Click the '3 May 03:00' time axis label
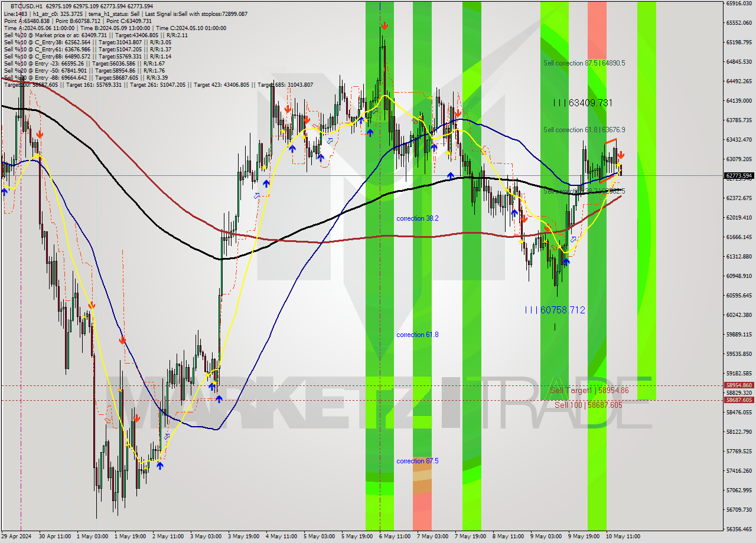 (205, 537)
